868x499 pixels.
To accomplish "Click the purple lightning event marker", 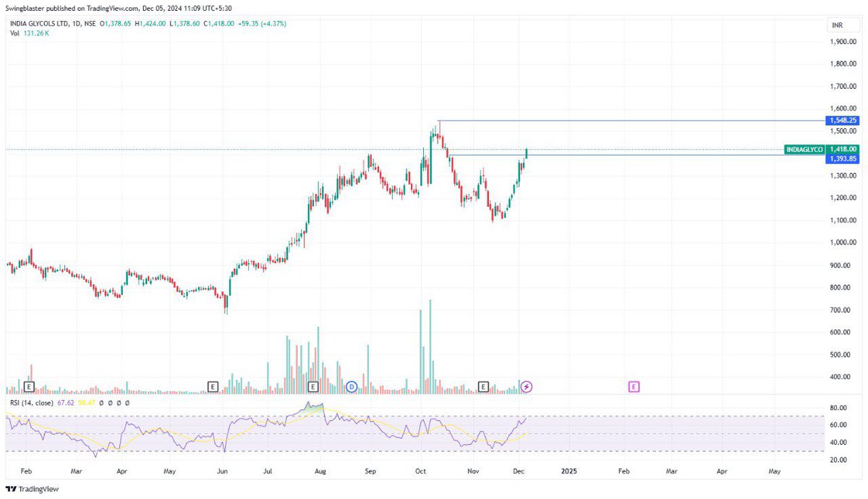I will coord(527,387).
